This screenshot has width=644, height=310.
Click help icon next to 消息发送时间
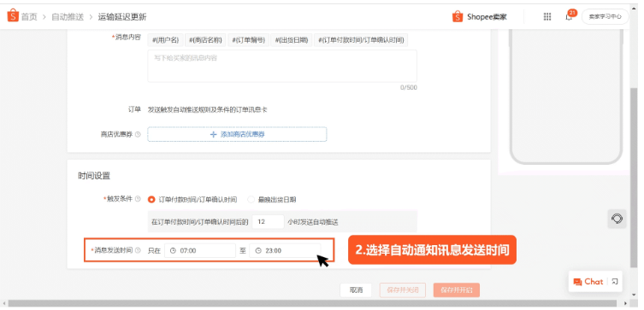click(138, 249)
